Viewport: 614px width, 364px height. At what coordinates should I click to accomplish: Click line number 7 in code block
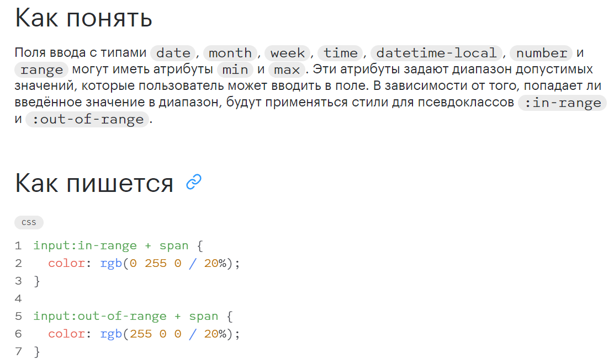(18, 351)
